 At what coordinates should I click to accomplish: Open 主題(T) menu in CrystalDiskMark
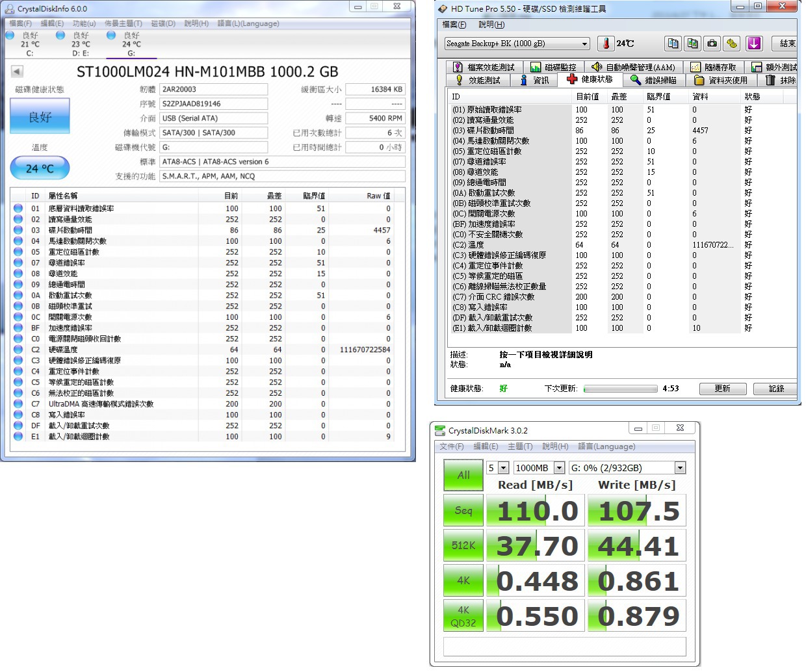click(520, 446)
